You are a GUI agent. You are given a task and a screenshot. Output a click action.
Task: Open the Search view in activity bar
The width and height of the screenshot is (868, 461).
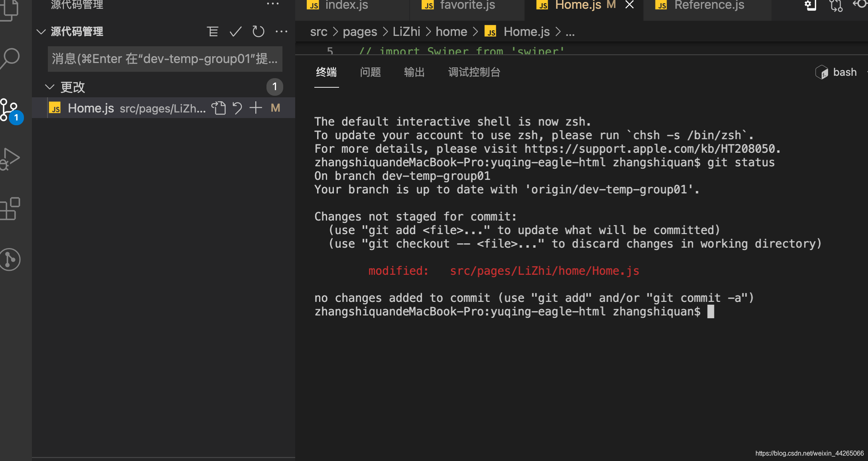pos(10,59)
